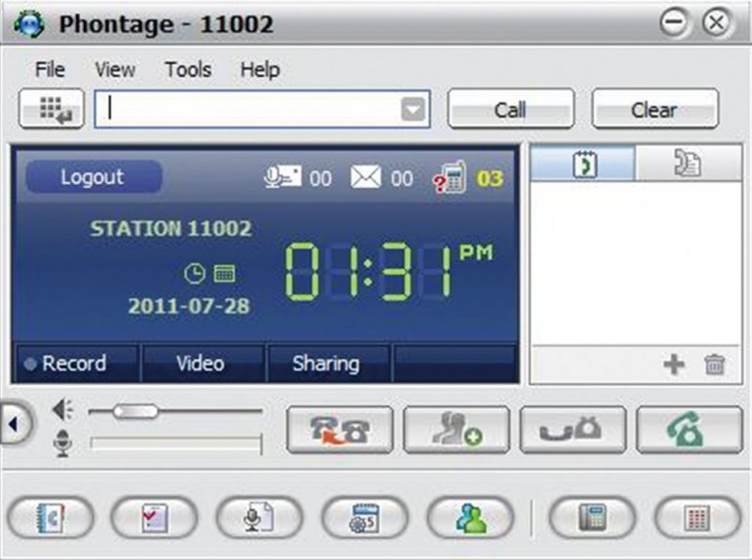Toggle the Record option
The image size is (752, 560).
pyautogui.click(x=77, y=364)
